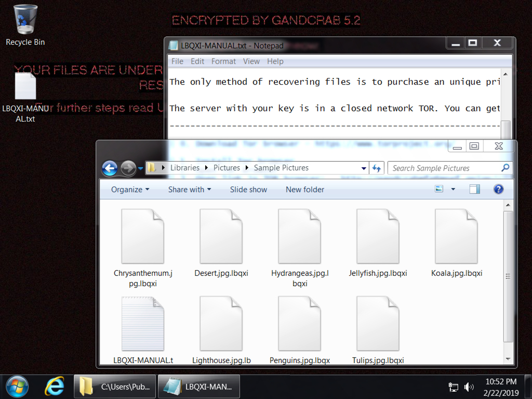Viewport: 532px width, 399px height.
Task: Click the text line starting 'The server with'
Action: 335,108
